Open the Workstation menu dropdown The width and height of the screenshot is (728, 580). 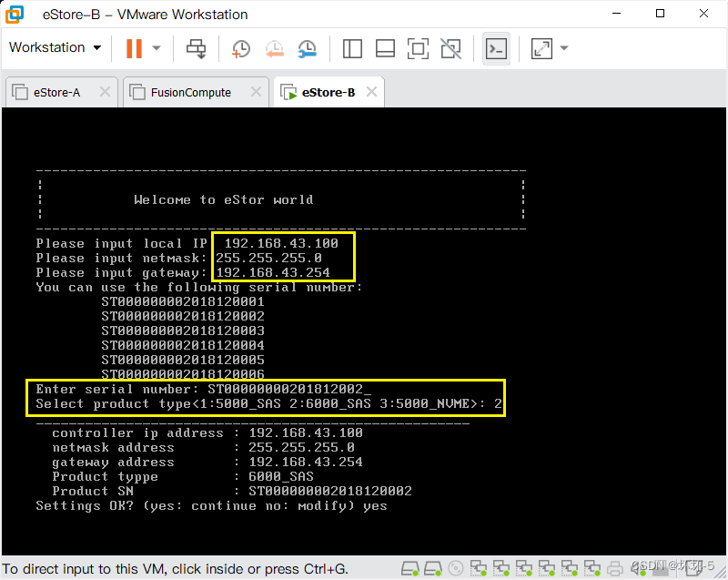coord(55,47)
